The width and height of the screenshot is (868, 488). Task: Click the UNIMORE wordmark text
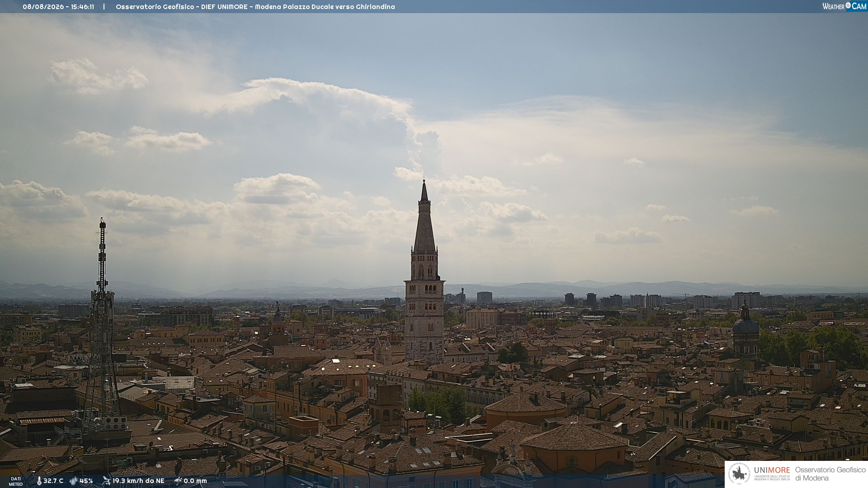coord(772,470)
